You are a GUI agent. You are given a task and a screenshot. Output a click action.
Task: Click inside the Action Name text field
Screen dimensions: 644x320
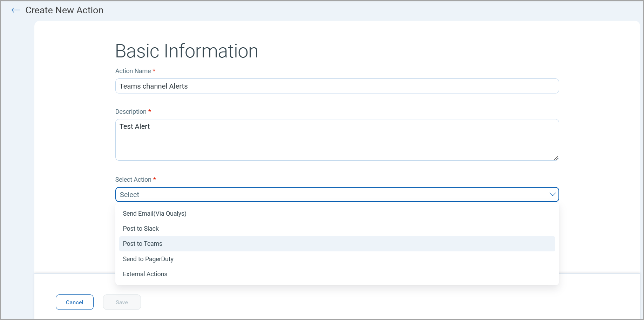pyautogui.click(x=337, y=86)
